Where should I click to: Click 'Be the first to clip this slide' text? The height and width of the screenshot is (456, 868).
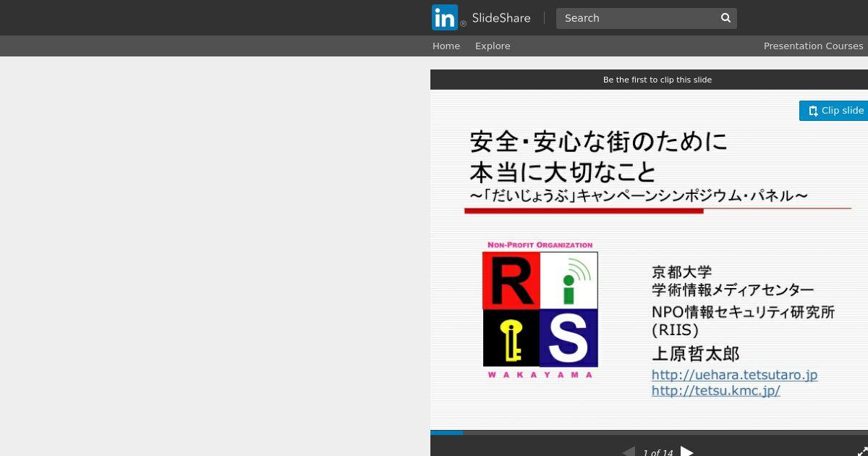(658, 80)
